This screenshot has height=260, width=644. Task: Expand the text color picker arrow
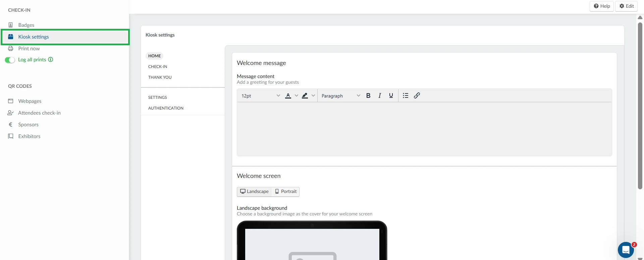click(296, 95)
